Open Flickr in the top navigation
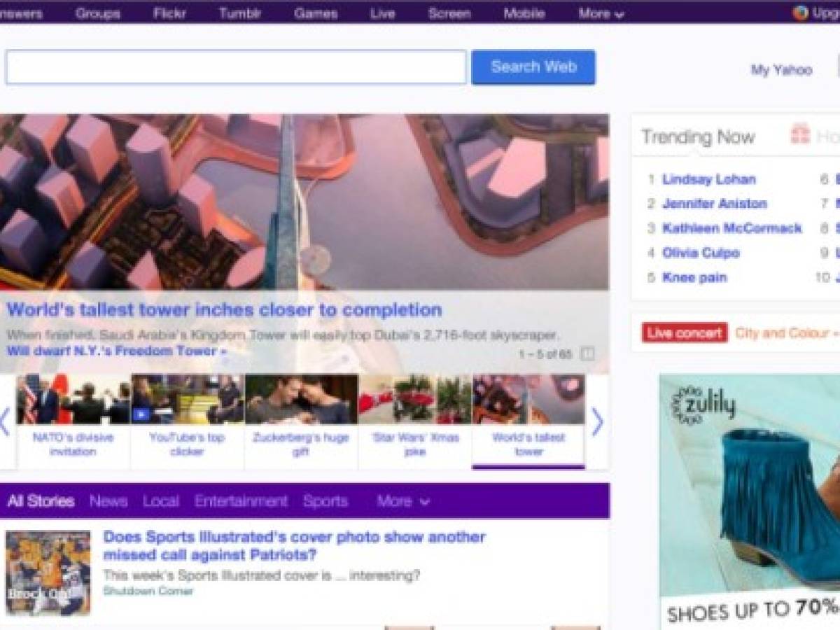 pos(170,13)
